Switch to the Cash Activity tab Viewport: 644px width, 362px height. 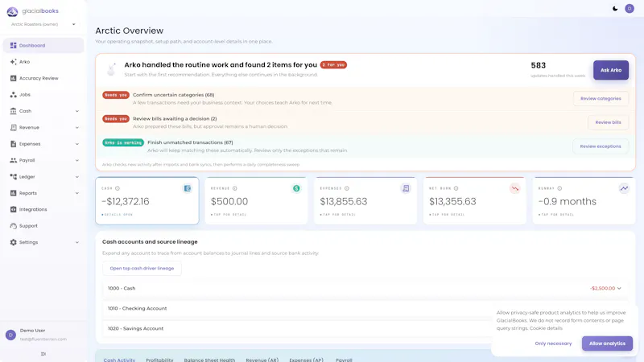119,360
